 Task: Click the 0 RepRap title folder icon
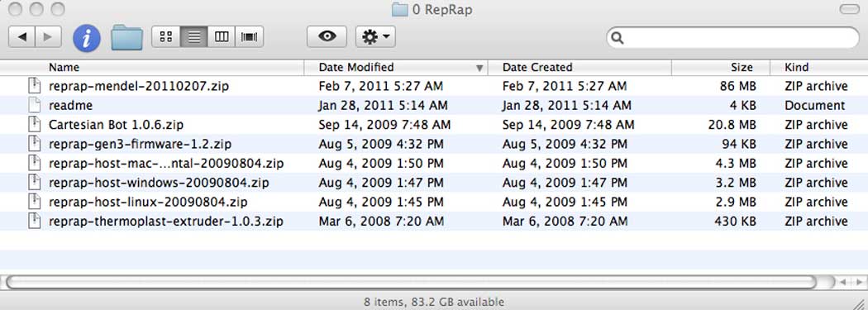[x=399, y=9]
